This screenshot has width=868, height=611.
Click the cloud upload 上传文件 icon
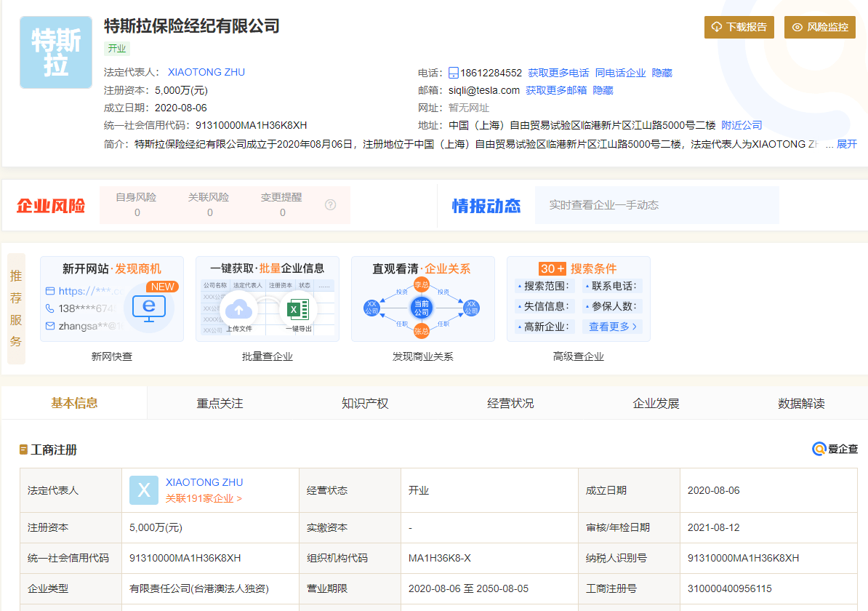tap(238, 310)
